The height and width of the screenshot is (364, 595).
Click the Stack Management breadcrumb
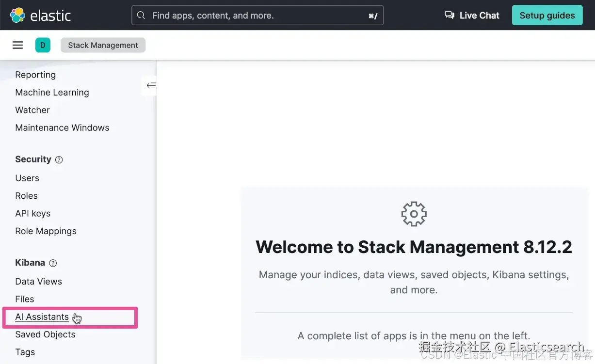point(103,45)
